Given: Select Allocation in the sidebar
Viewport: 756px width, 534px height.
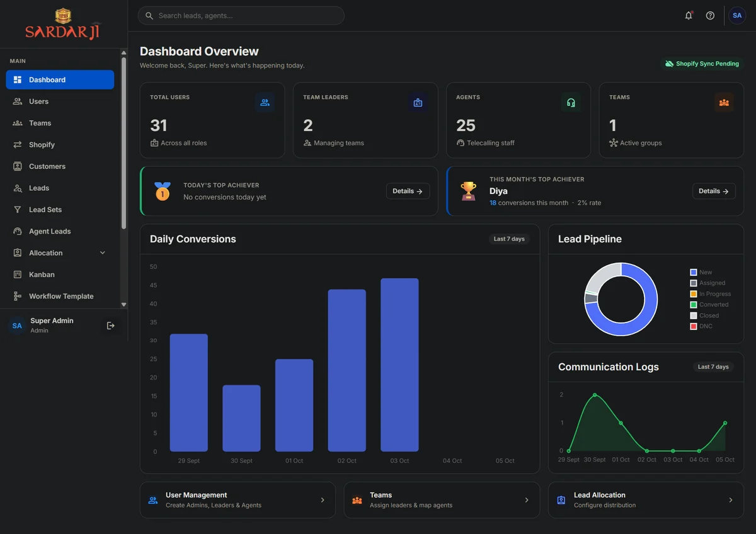Looking at the screenshot, I should (x=60, y=253).
